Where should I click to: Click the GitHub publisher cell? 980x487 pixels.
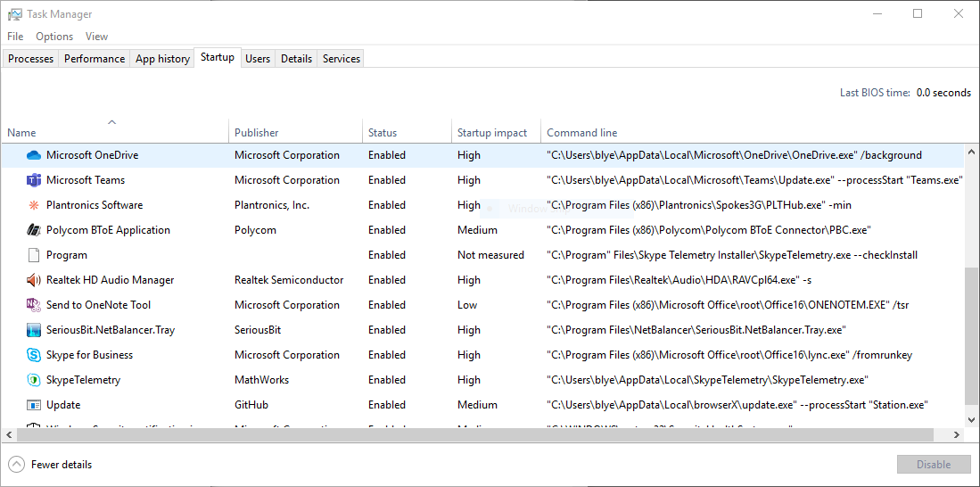coord(251,405)
